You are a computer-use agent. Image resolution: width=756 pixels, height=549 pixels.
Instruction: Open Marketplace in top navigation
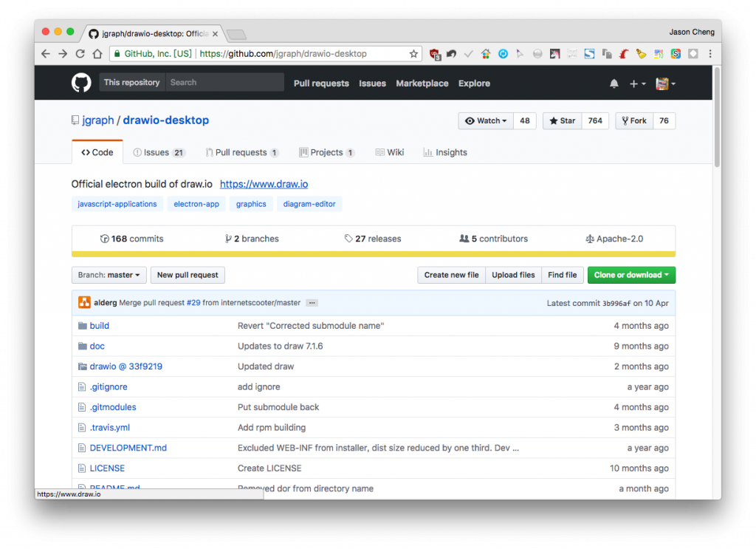422,83
